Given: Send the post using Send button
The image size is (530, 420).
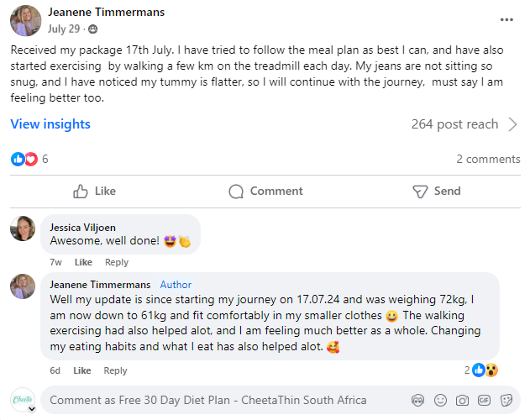Looking at the screenshot, I should (x=437, y=191).
